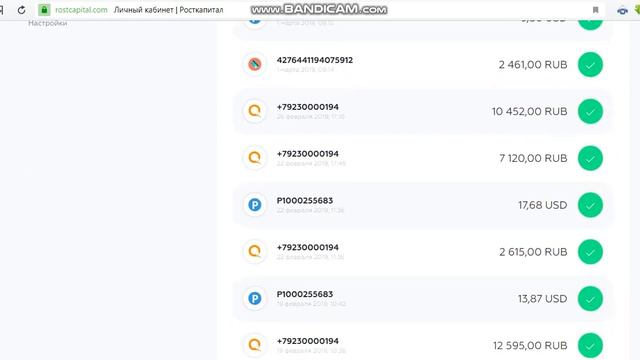Click green checkmark for 13,87 USD payment

tap(590, 299)
